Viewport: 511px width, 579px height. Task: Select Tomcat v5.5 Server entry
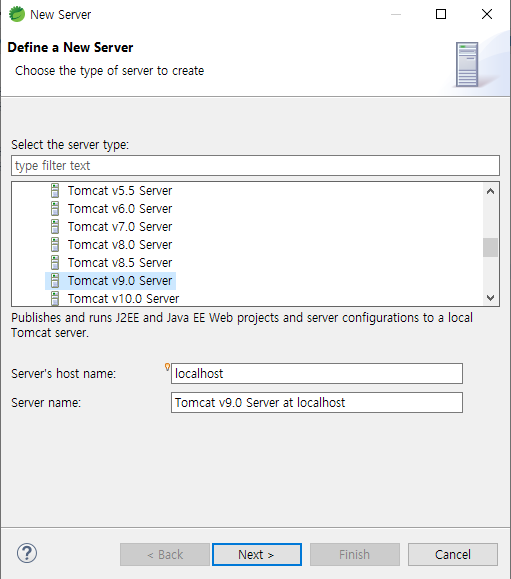120,191
